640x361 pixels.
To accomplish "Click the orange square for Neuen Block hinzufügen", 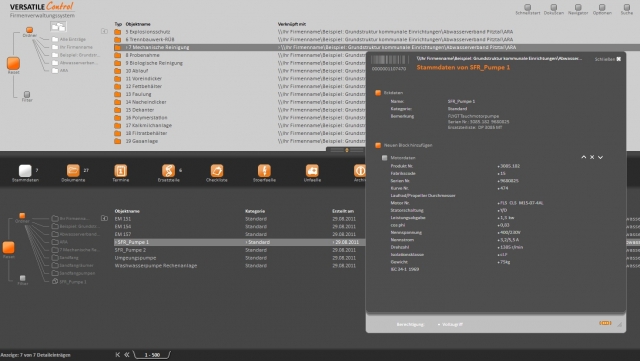I will click(378, 145).
